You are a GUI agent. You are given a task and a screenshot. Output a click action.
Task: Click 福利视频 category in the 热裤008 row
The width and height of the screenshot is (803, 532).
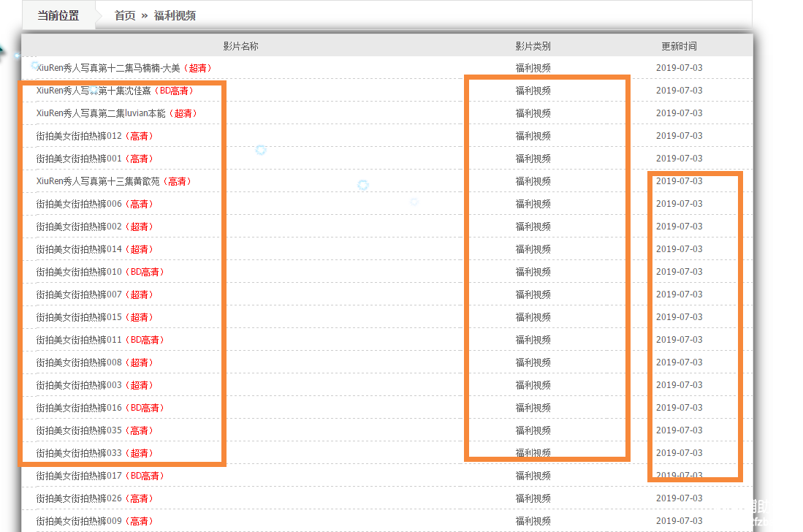[533, 362]
